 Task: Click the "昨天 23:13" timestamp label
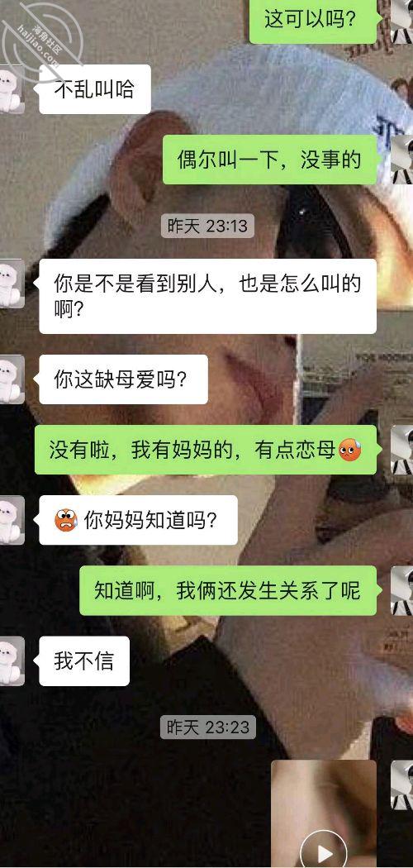click(x=208, y=226)
